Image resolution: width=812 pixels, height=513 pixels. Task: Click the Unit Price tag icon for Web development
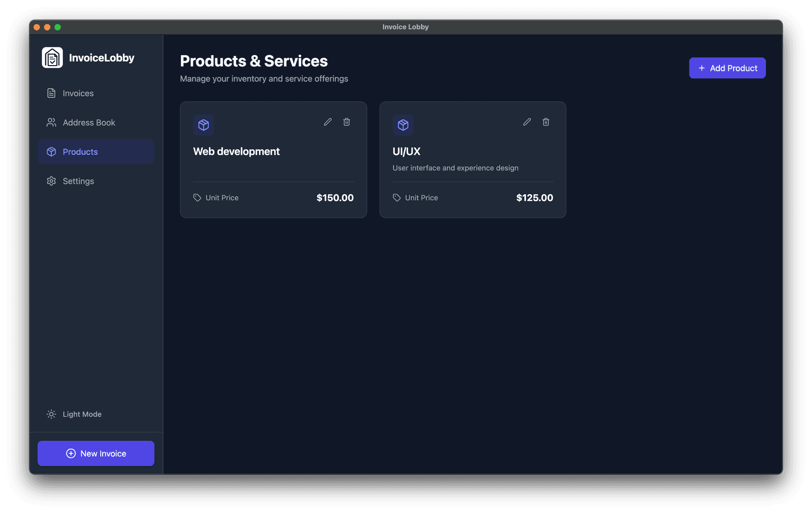[x=197, y=198]
